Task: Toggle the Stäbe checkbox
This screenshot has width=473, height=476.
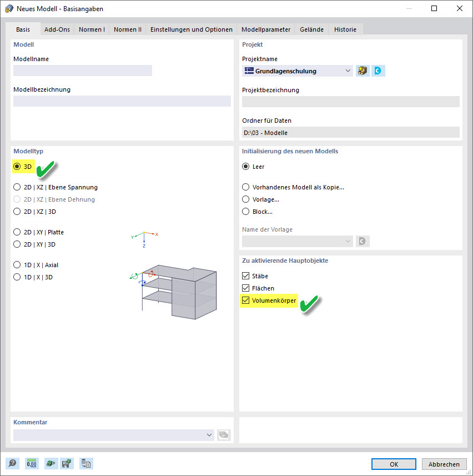Action: pos(246,275)
